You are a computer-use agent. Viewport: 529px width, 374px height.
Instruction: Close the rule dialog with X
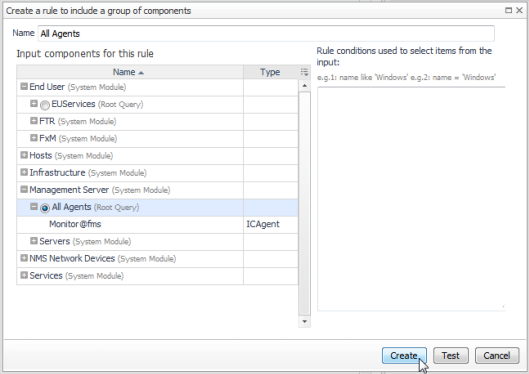coord(519,10)
